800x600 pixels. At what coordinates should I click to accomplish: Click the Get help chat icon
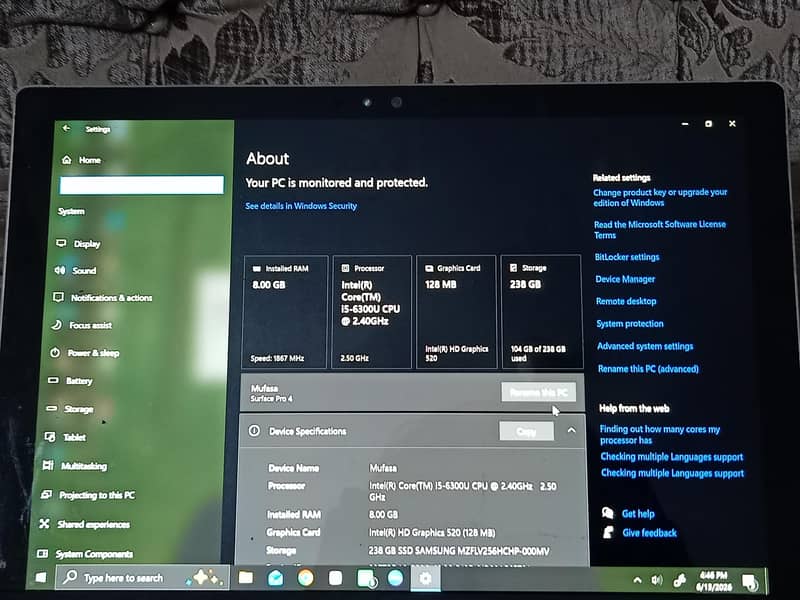tap(608, 513)
